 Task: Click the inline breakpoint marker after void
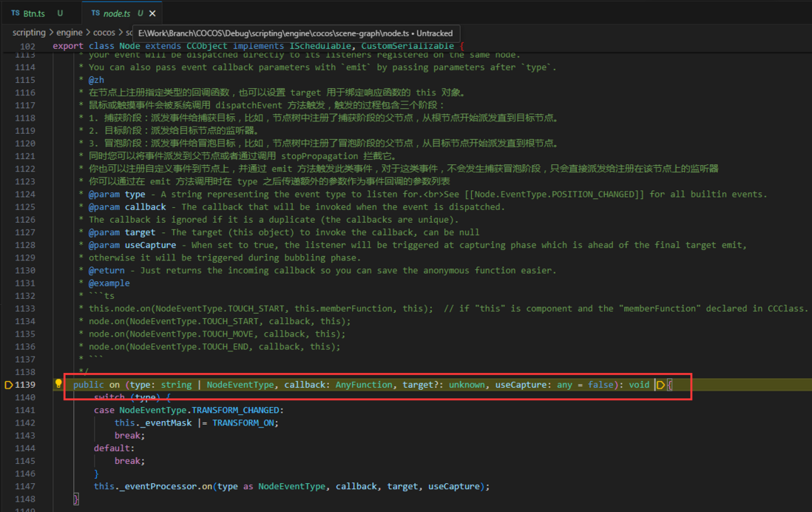coord(660,385)
